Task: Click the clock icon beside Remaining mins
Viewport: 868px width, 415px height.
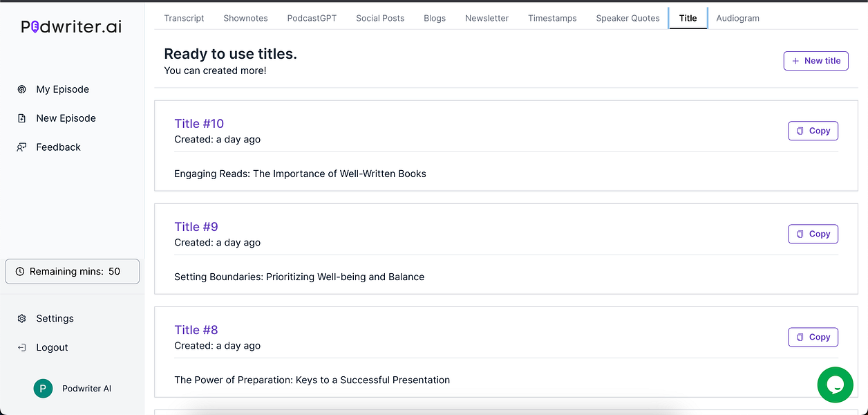Action: [20, 271]
